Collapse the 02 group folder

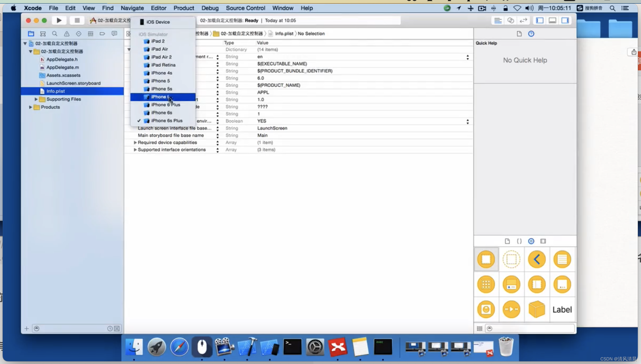click(x=30, y=51)
